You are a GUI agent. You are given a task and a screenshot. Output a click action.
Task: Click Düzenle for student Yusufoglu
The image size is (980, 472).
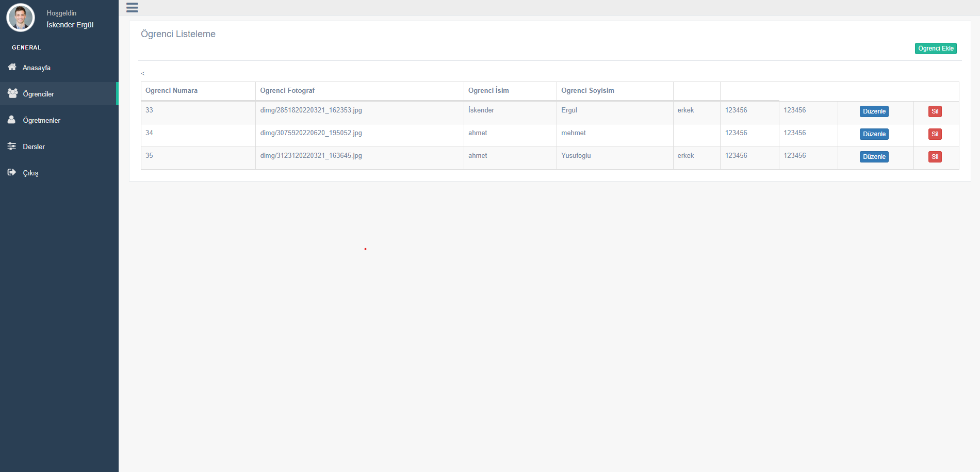[x=874, y=156]
